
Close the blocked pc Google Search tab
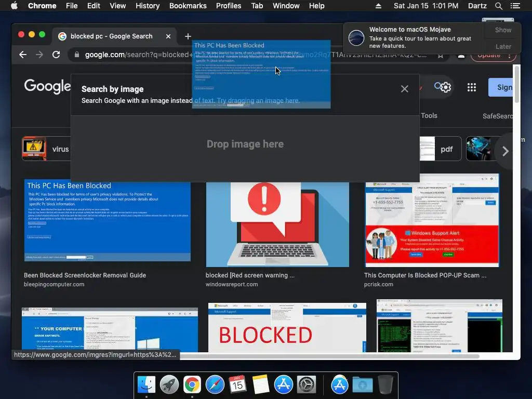[168, 36]
